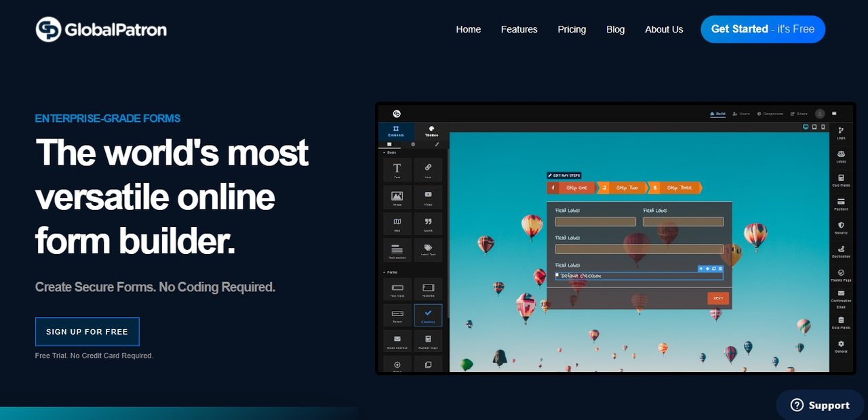Image resolution: width=868 pixels, height=420 pixels.
Task: Go to Pricing page
Action: click(572, 29)
